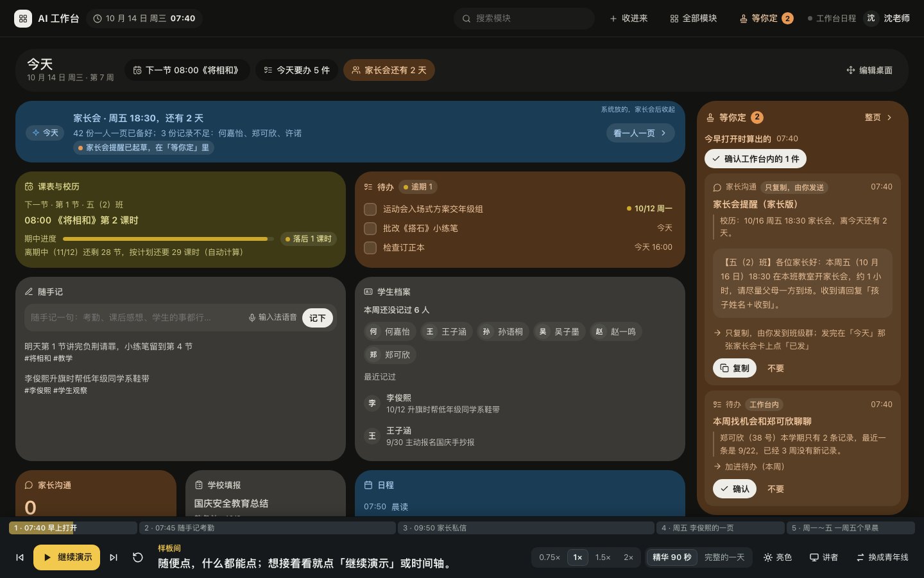Open 收进来 with the plus icon
This screenshot has width=924, height=578.
click(628, 19)
